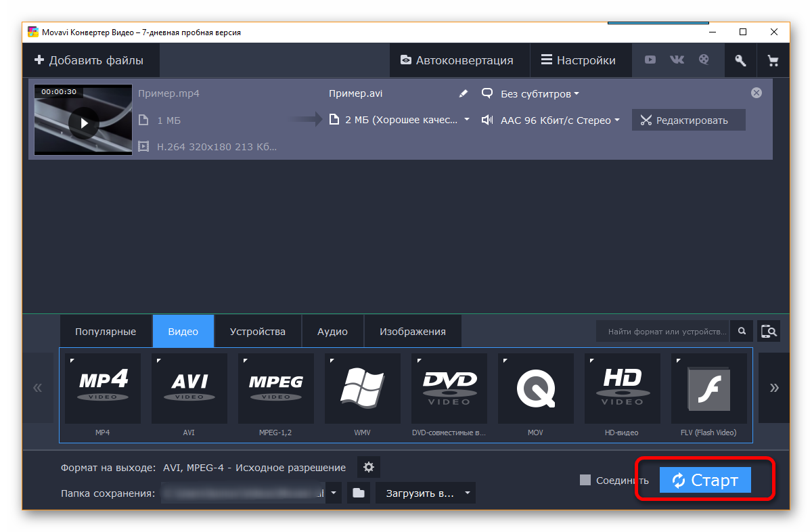
Task: Switch to the Популярные tab
Action: click(x=106, y=332)
